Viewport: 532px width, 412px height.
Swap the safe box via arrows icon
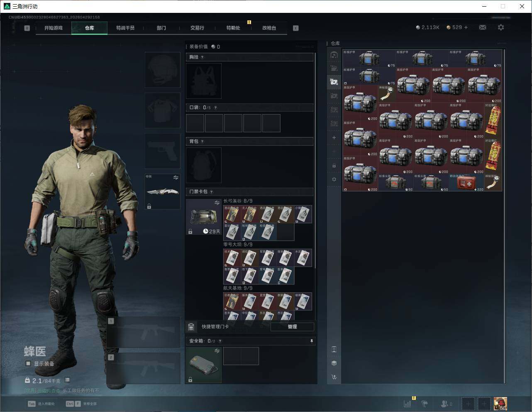pos(217,351)
